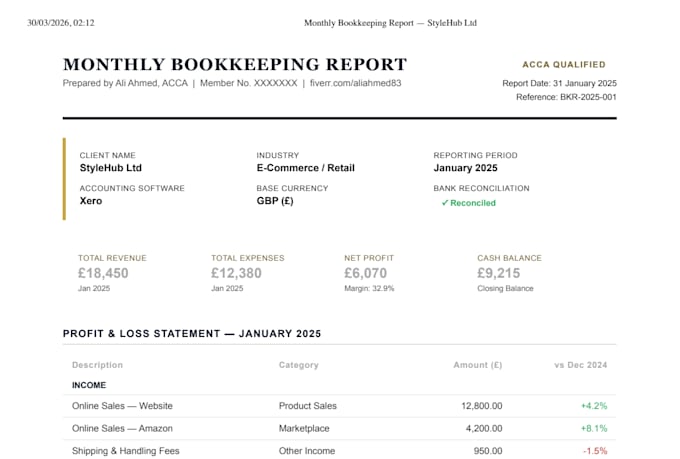
Task: Click the 'ACCOUNTING SOFTWARE' label
Action: pyautogui.click(x=132, y=188)
